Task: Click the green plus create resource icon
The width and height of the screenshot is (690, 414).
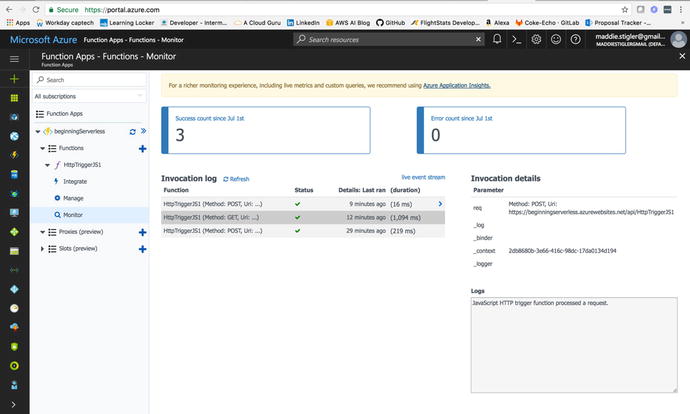Action: point(14,77)
